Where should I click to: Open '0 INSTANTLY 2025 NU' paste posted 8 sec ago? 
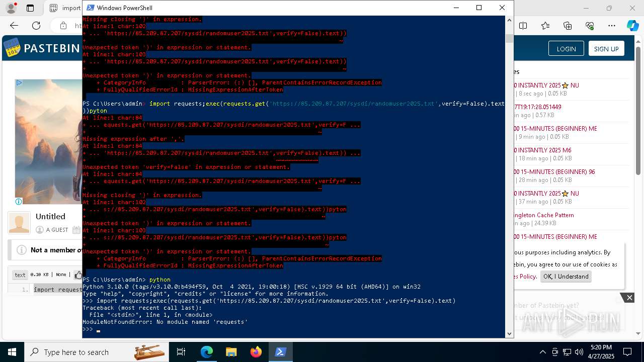[x=546, y=85]
